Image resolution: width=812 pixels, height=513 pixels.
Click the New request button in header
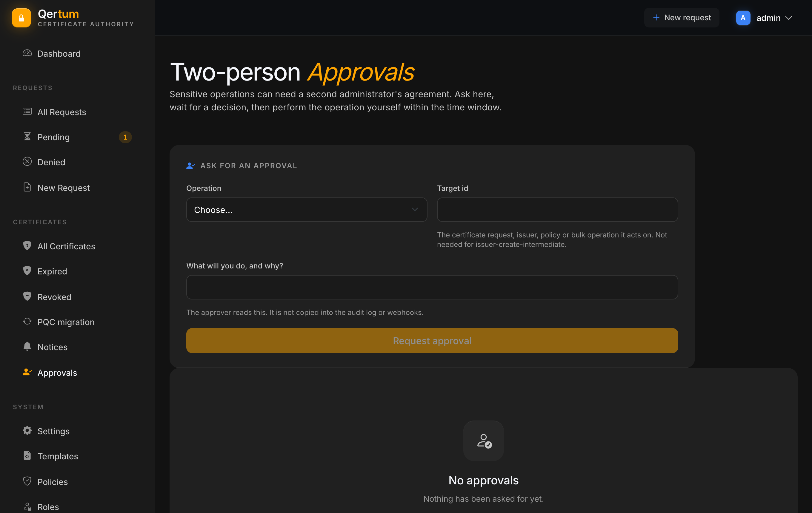[x=682, y=18]
